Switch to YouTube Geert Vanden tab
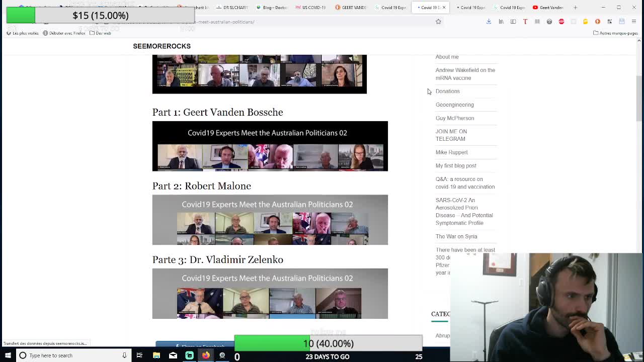The image size is (644, 362). point(548,8)
